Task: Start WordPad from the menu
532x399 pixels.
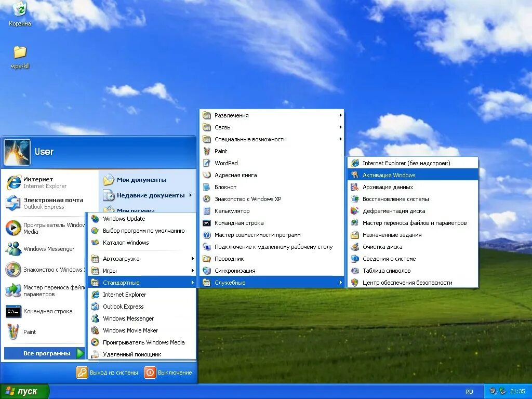Action: coord(225,163)
